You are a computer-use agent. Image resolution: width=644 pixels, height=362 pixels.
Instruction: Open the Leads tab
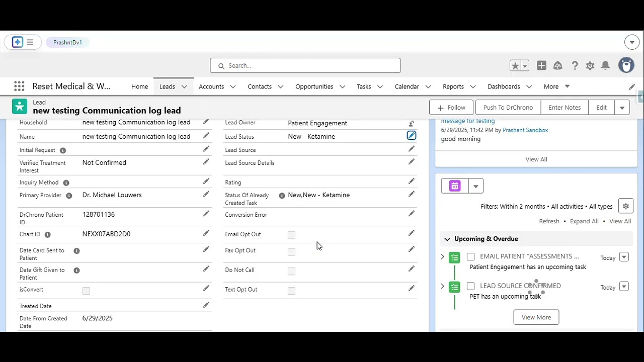pos(167,86)
